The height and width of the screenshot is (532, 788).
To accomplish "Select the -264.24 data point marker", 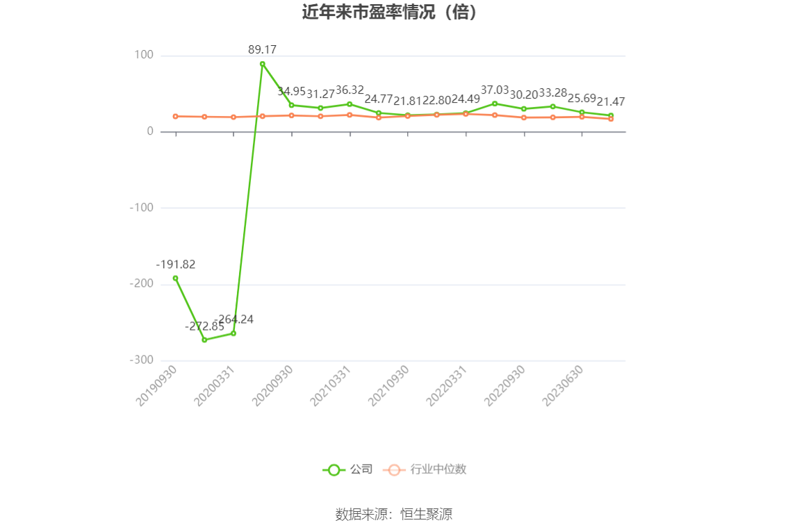I will pyautogui.click(x=233, y=333).
